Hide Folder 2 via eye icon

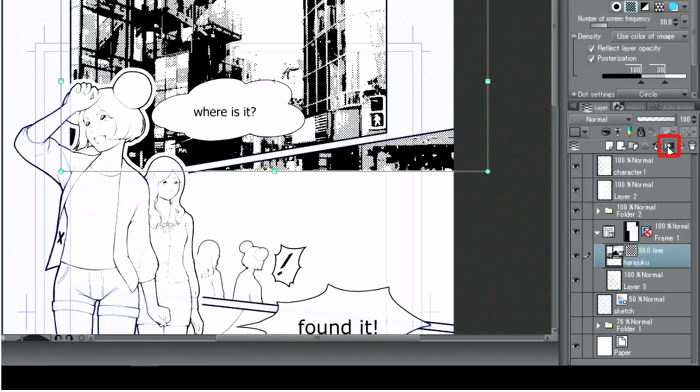click(576, 211)
